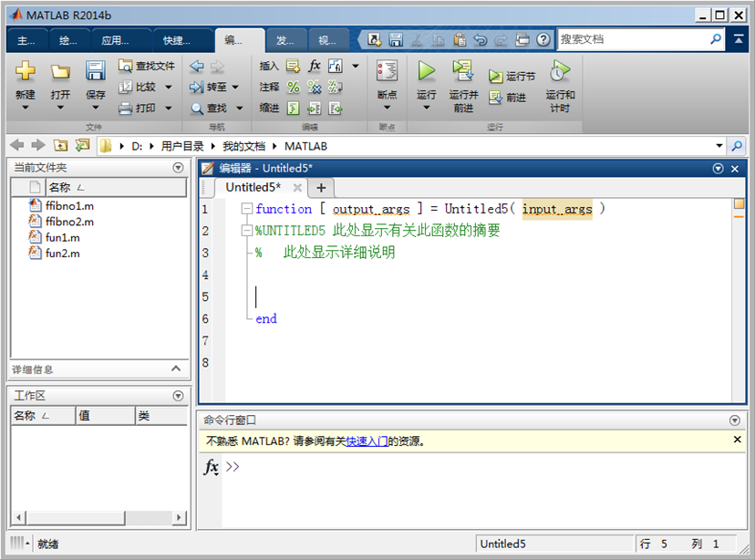Open the 快速入门 getting started link
The height and width of the screenshot is (560, 755).
[367, 441]
